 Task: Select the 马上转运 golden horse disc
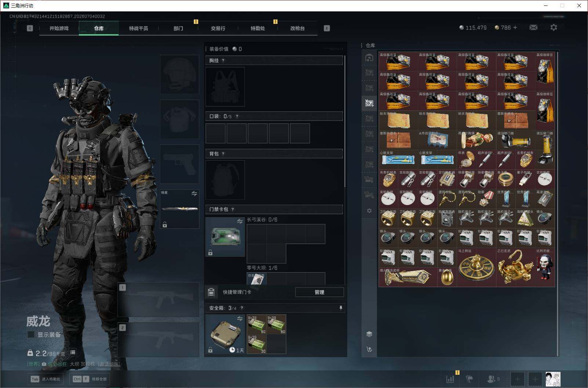[x=476, y=267]
